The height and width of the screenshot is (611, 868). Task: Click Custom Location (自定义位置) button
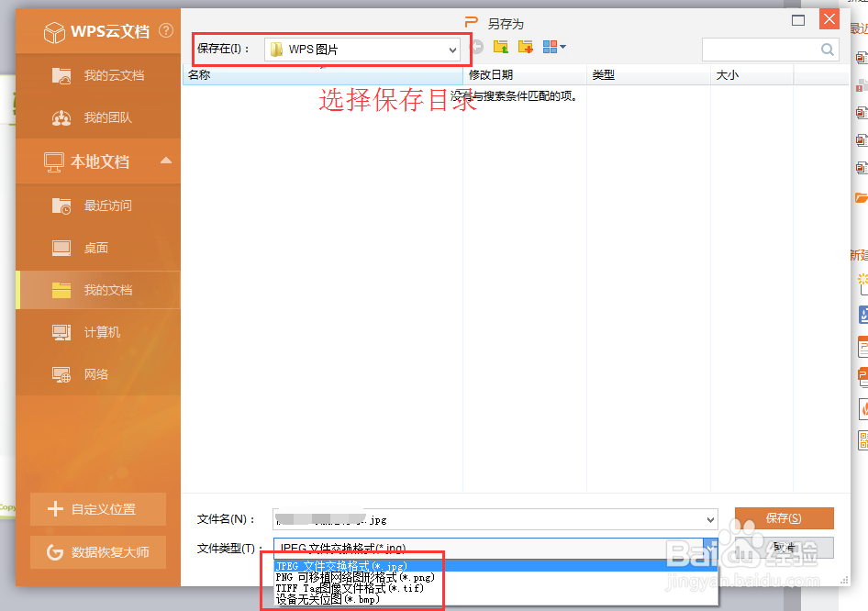coord(98,509)
